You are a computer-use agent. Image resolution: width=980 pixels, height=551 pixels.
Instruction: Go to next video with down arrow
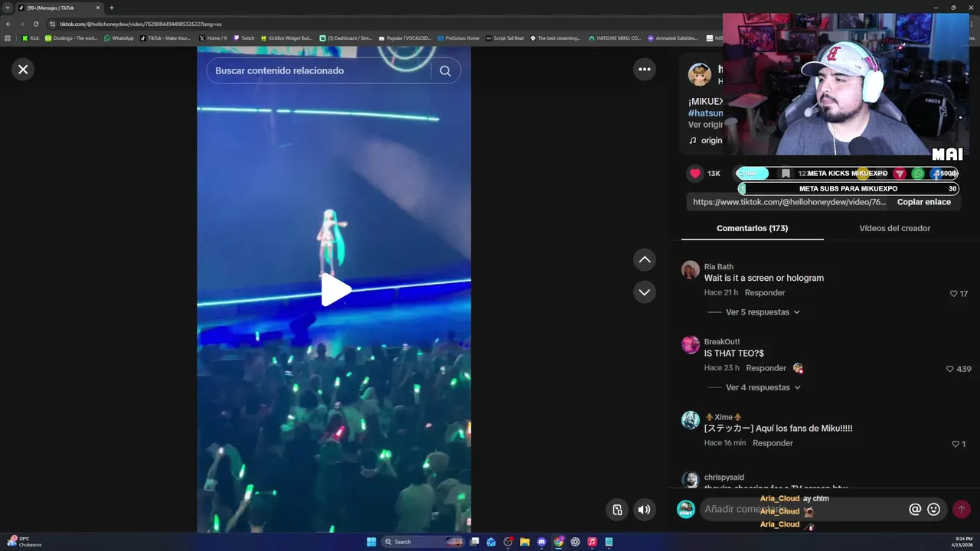click(x=645, y=292)
